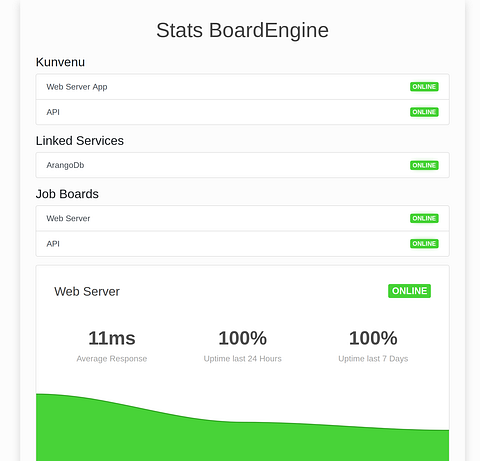This screenshot has width=480, height=461.
Task: Click ONLINE badge for Job Boards Web Server
Action: point(424,218)
